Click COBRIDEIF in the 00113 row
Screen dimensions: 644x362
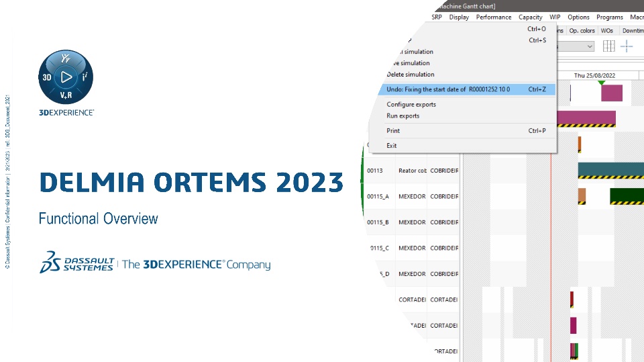point(444,171)
